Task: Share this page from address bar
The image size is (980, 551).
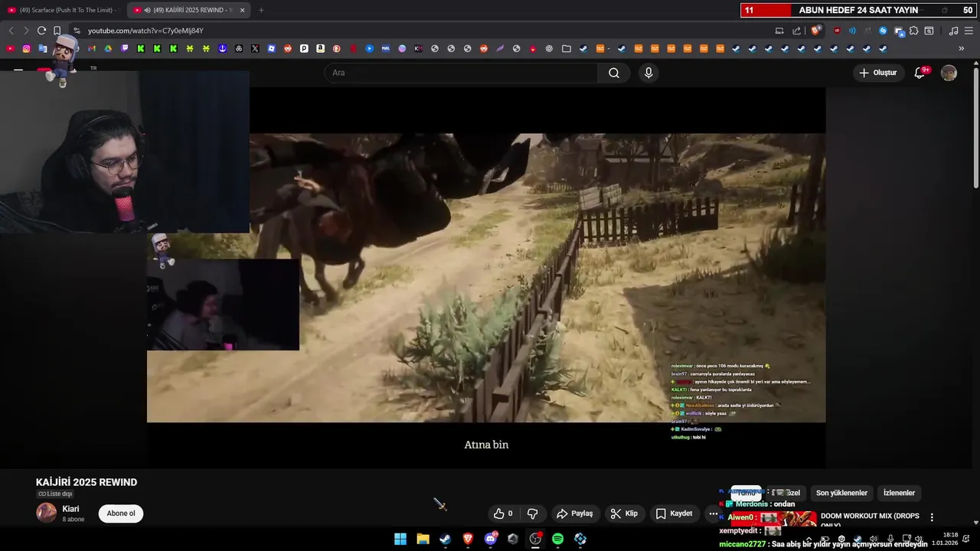Action: (796, 31)
